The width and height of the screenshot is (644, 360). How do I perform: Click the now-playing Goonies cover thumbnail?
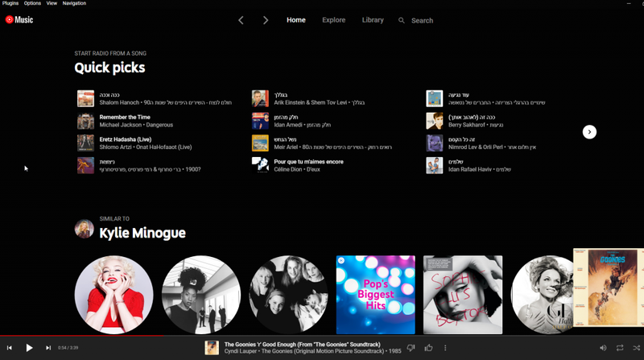click(212, 348)
